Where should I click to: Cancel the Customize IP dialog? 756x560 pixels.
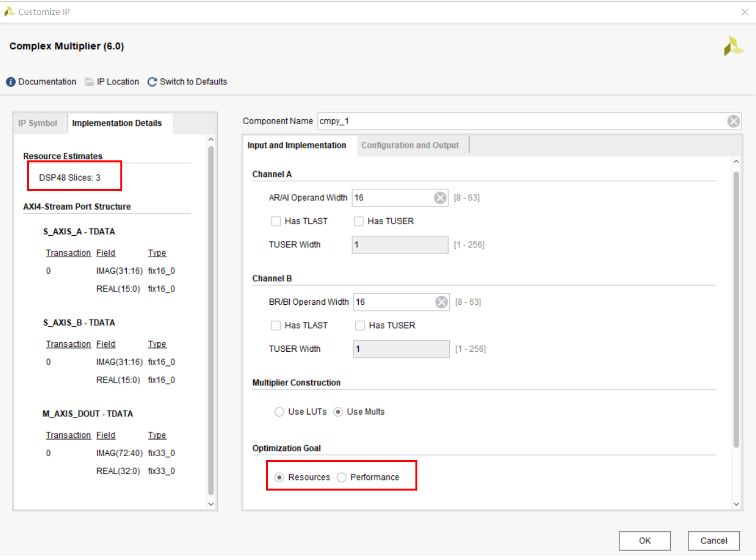click(713, 540)
